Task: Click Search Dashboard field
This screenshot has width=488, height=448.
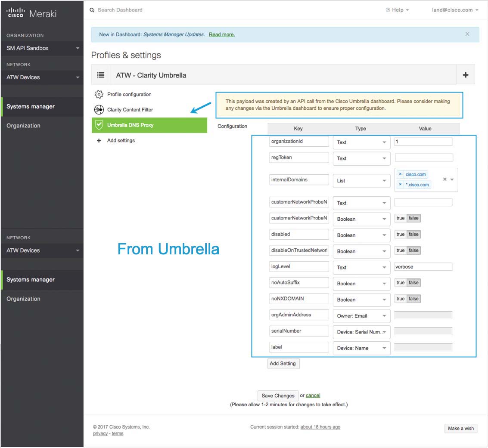Action: 120,10
